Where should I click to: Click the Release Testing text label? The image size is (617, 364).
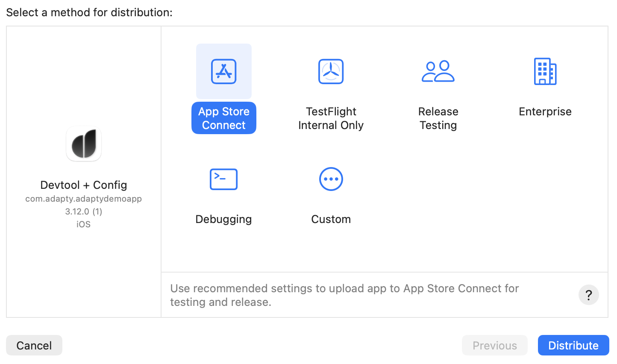pos(438,118)
